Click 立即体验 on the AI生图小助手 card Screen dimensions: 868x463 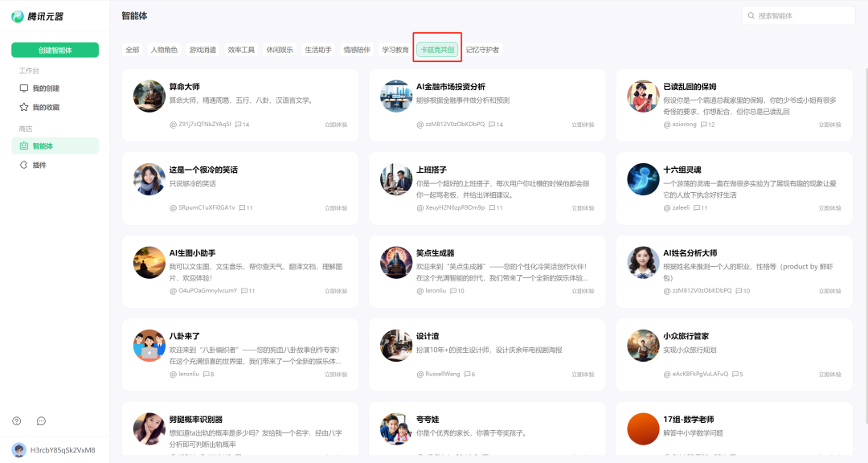pyautogui.click(x=336, y=291)
